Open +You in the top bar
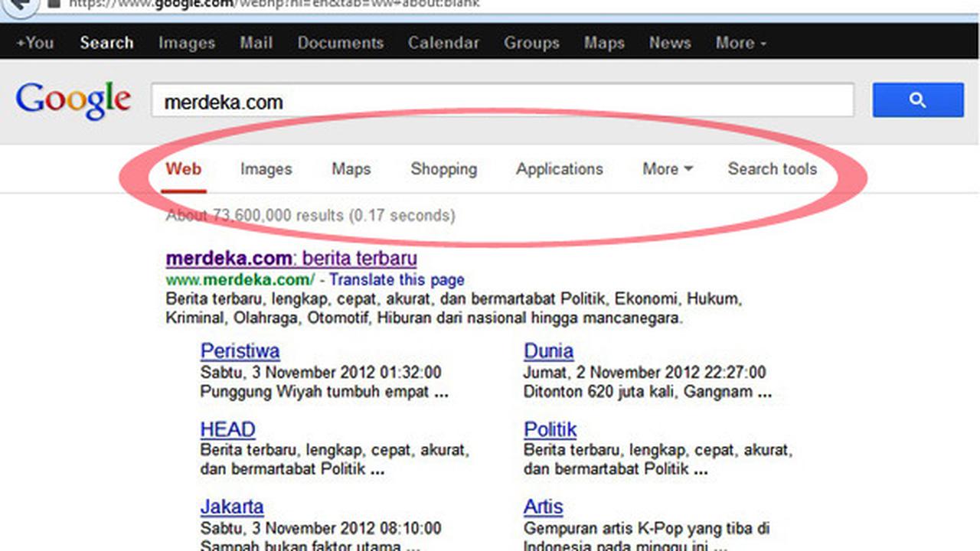 click(35, 43)
